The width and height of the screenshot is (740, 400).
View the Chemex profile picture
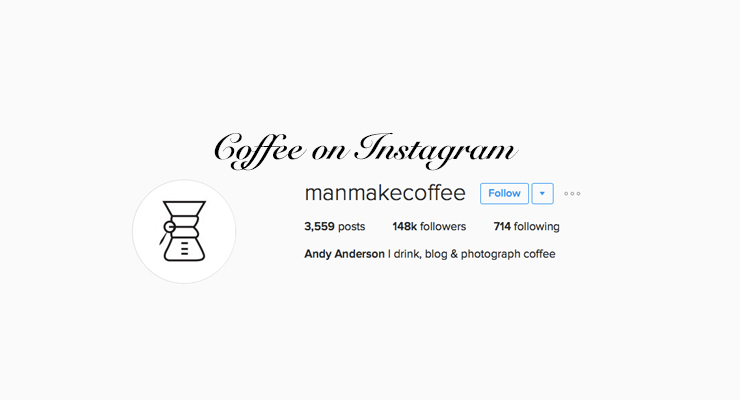tap(184, 231)
